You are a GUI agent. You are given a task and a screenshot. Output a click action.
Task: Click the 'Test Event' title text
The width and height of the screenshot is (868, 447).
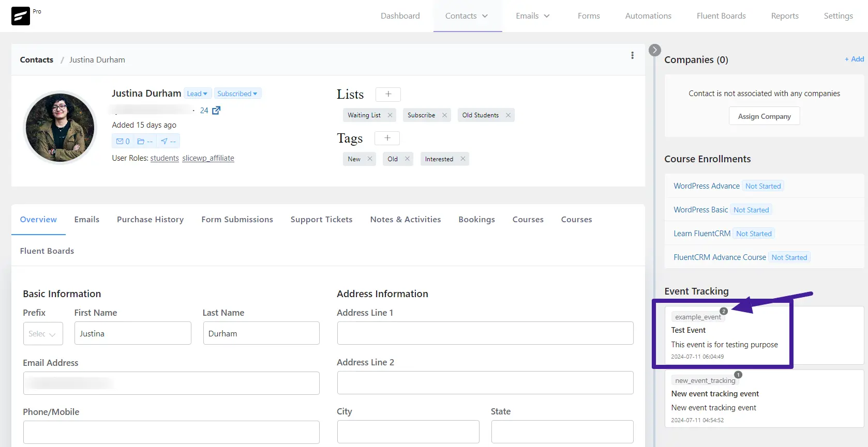click(x=689, y=330)
